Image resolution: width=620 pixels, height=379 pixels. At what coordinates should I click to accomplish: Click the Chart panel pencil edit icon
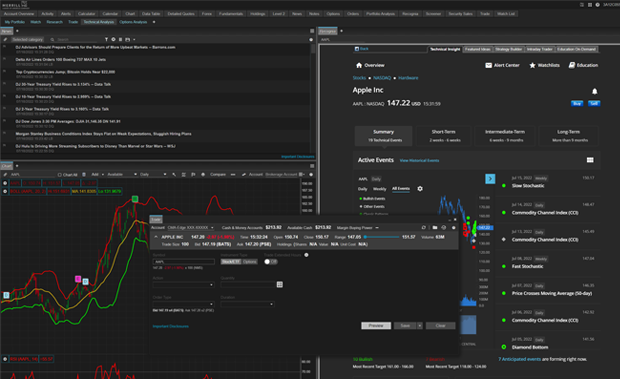[x=5, y=174]
